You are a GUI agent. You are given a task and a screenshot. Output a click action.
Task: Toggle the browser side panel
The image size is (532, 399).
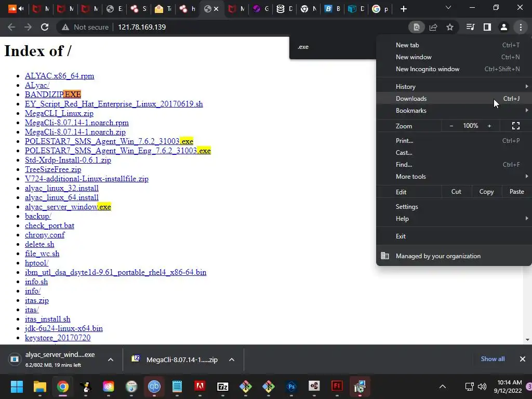click(487, 27)
